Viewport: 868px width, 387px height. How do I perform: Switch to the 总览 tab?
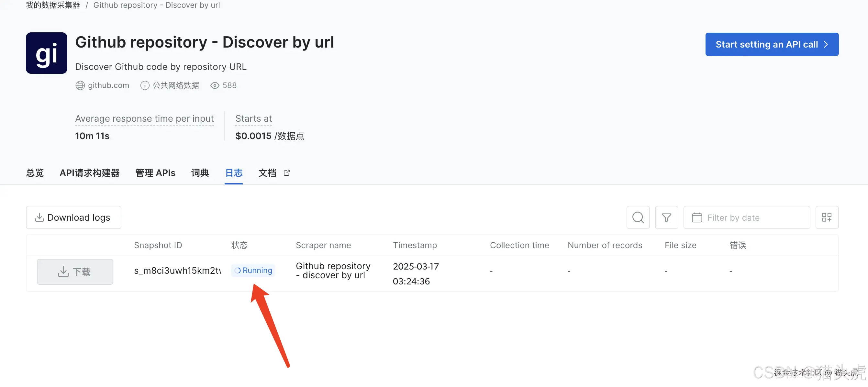[35, 173]
